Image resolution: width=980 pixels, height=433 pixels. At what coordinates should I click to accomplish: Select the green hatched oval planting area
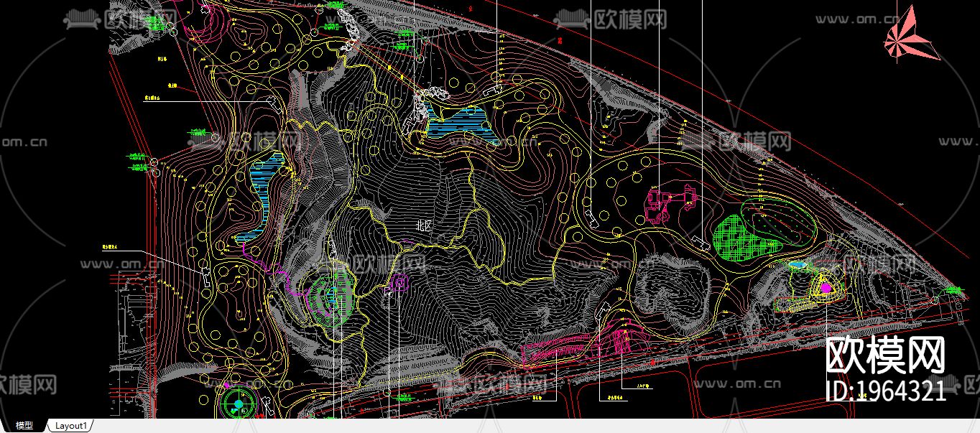coord(746,237)
